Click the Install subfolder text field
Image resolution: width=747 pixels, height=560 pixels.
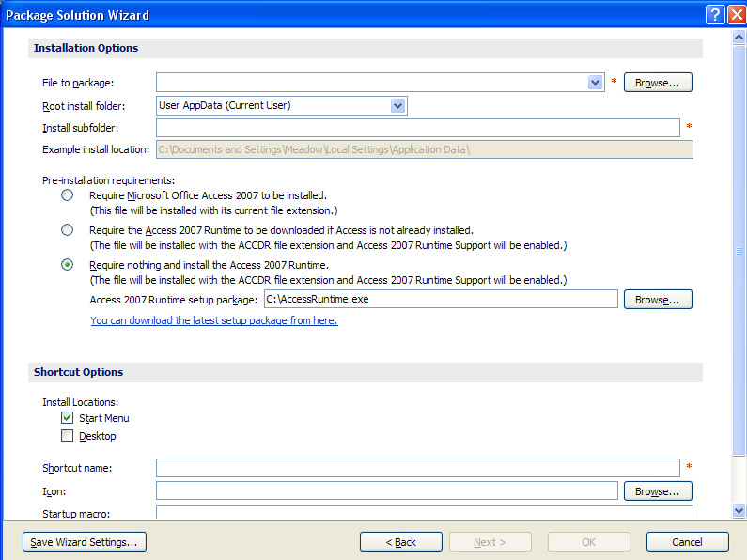418,128
